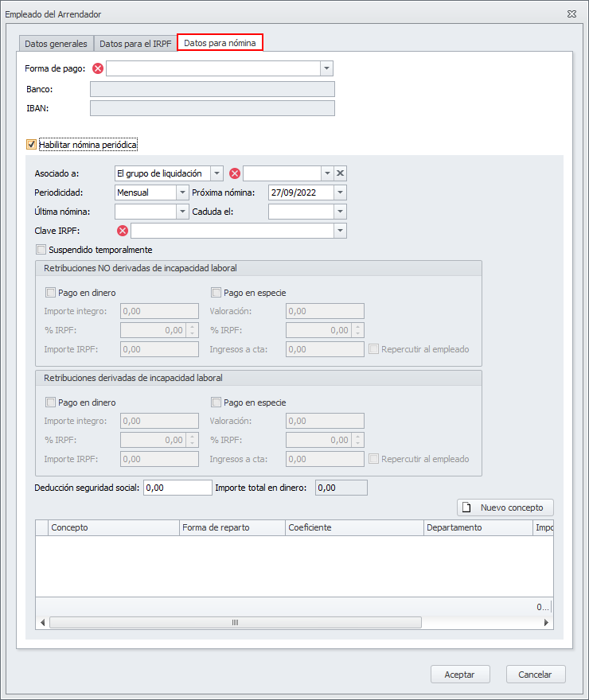This screenshot has width=589, height=700.
Task: Uncheck Habilitar nómina periódica
Action: pos(32,145)
